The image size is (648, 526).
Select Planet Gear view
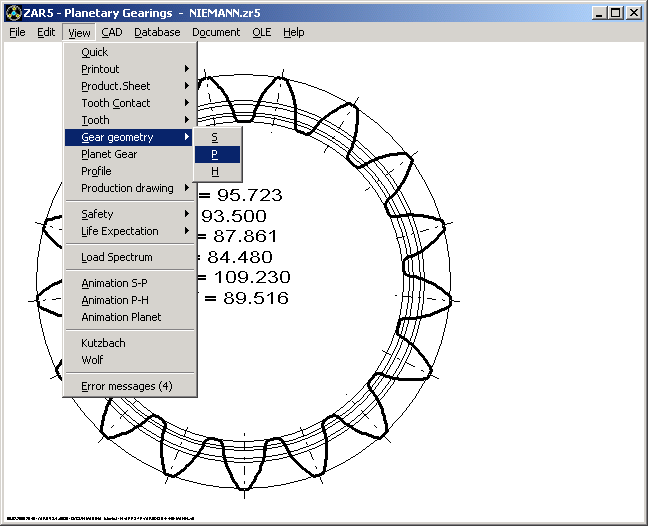pos(109,154)
